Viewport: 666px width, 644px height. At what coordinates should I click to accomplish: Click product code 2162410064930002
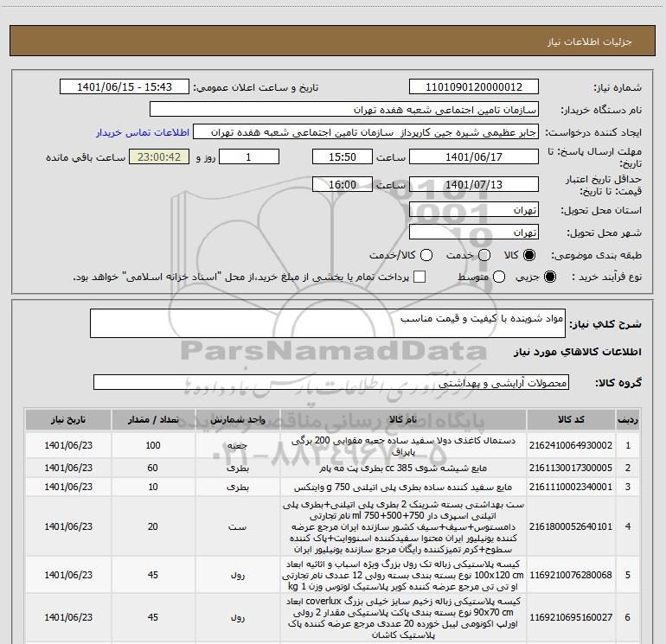tap(571, 445)
